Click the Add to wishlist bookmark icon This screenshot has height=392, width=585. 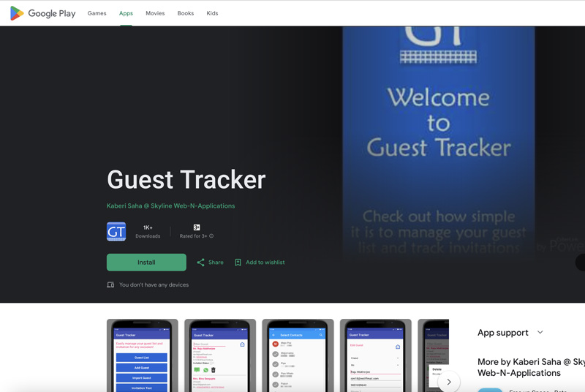(238, 263)
